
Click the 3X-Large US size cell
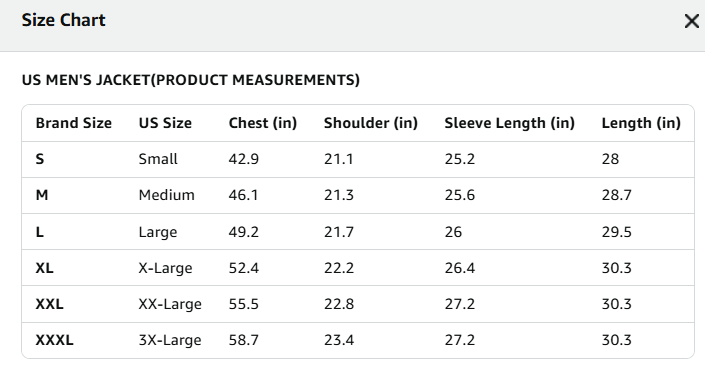click(x=170, y=340)
